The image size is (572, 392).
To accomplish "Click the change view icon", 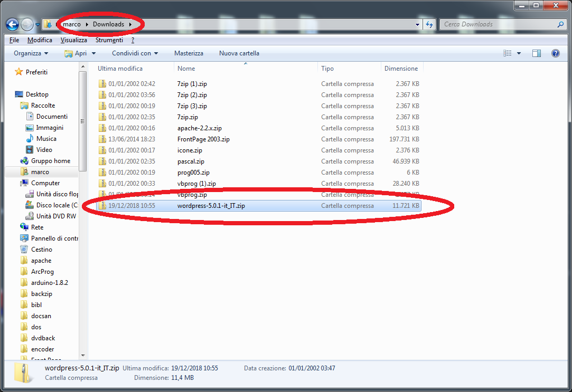I will [x=508, y=53].
